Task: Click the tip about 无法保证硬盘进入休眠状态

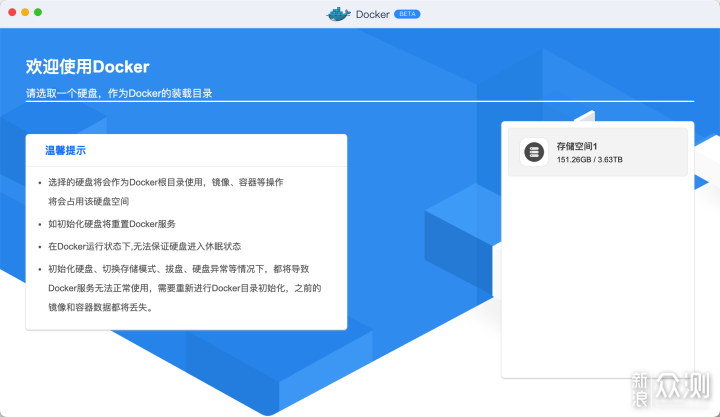Action: [x=145, y=247]
